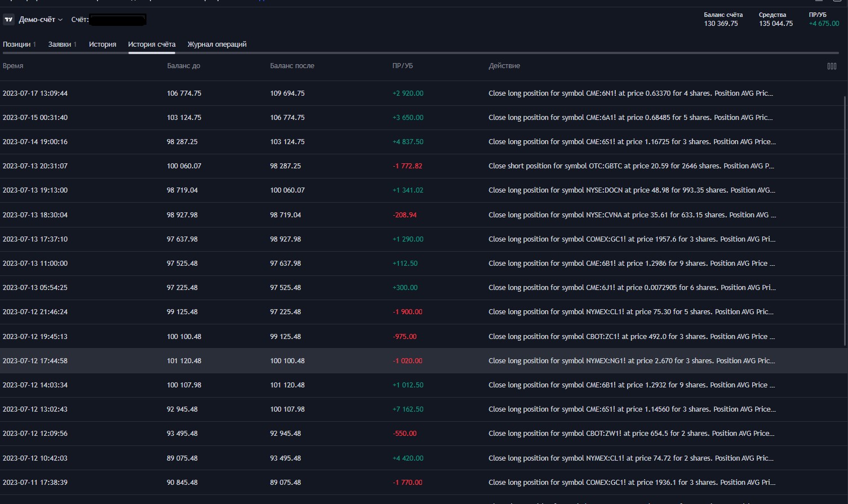Click the TradingView logo icon
The width and height of the screenshot is (848, 504).
tap(8, 20)
